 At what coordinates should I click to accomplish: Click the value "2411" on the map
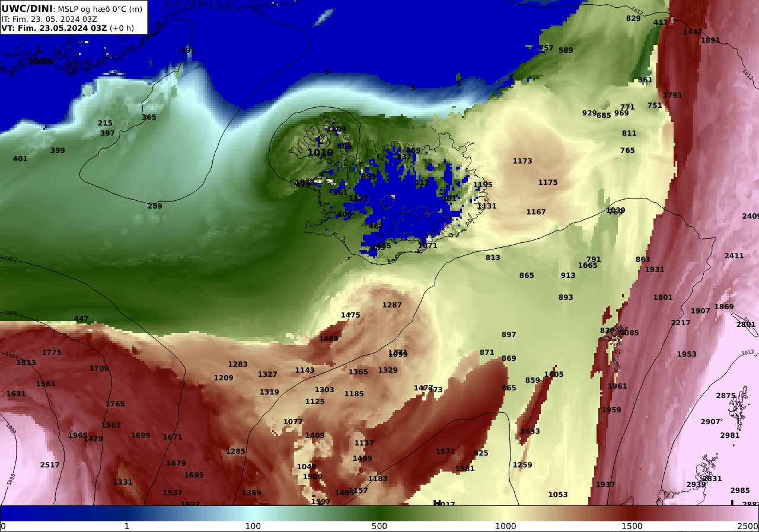coord(734,256)
